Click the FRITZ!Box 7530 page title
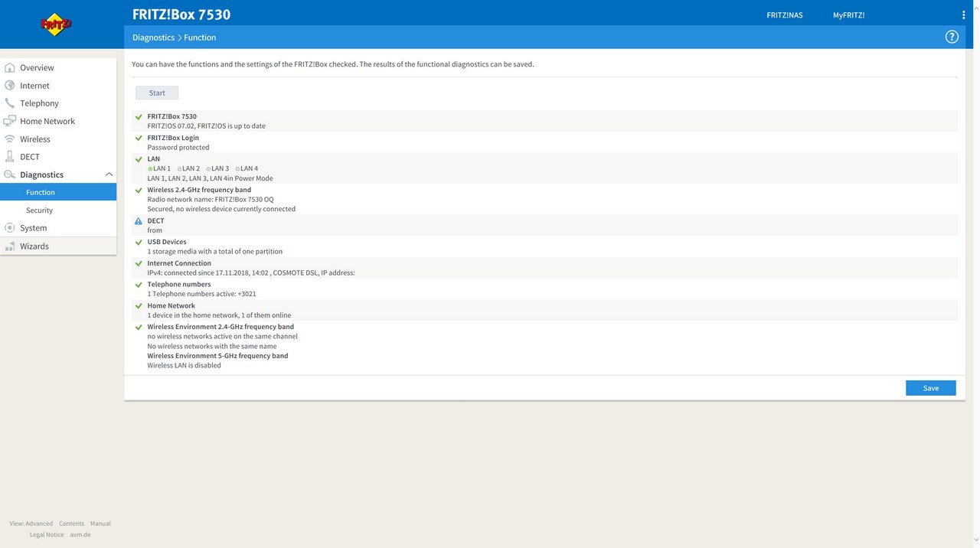This screenshot has height=548, width=980. coord(181,15)
